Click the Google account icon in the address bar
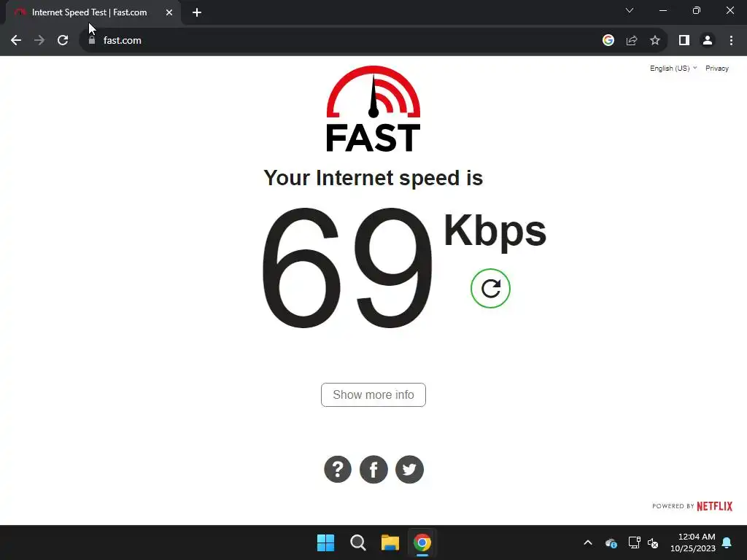The image size is (747, 560). click(608, 41)
